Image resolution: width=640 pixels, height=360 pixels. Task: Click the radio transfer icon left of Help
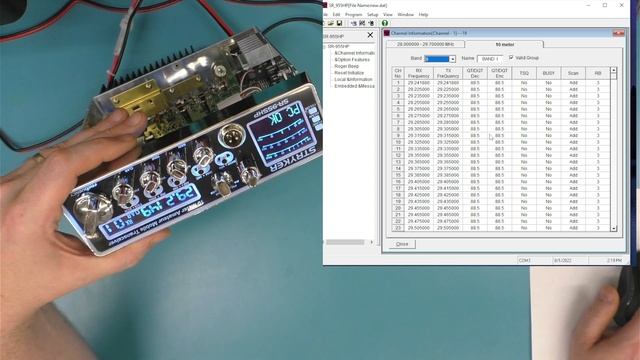371,23
